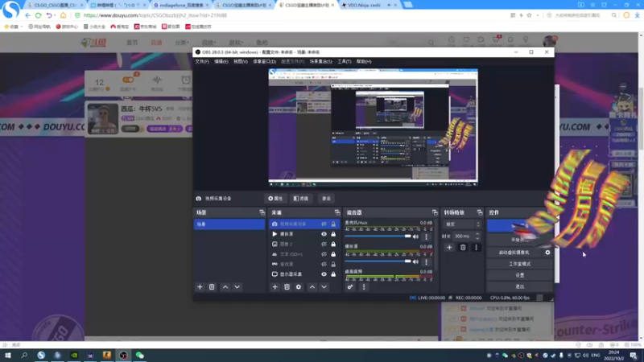Move the scene up in the 场景 list

(225, 287)
